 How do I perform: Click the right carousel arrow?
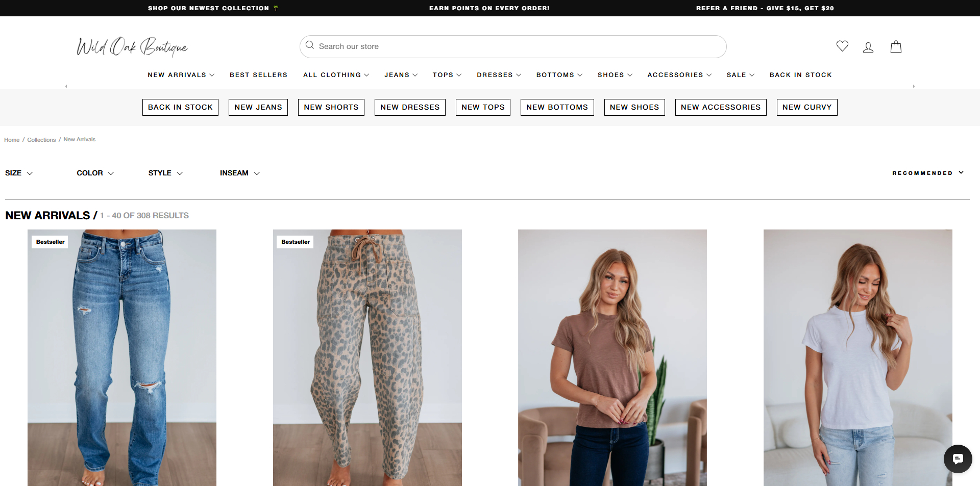[x=914, y=87]
